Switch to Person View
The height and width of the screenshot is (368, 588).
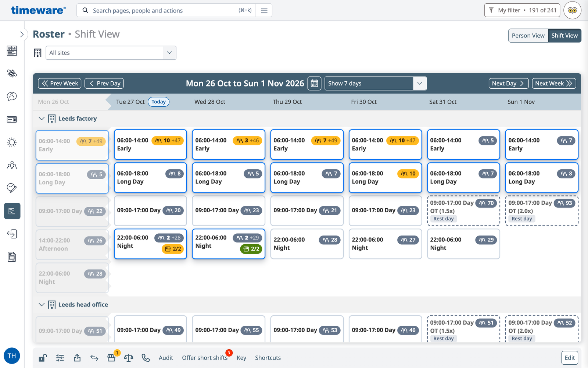coord(528,36)
